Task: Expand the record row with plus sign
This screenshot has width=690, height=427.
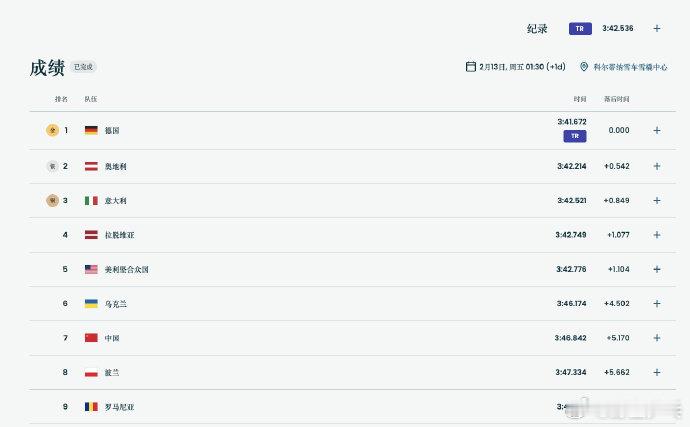Action: point(657,29)
